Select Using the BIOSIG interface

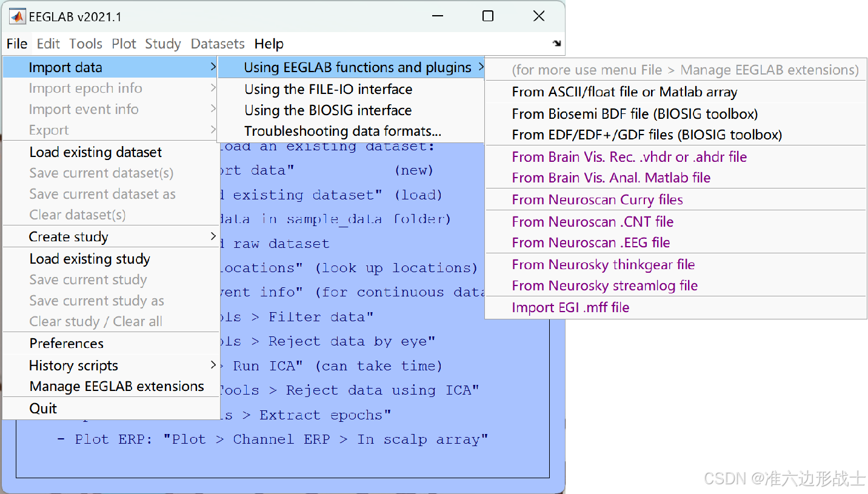(351, 110)
